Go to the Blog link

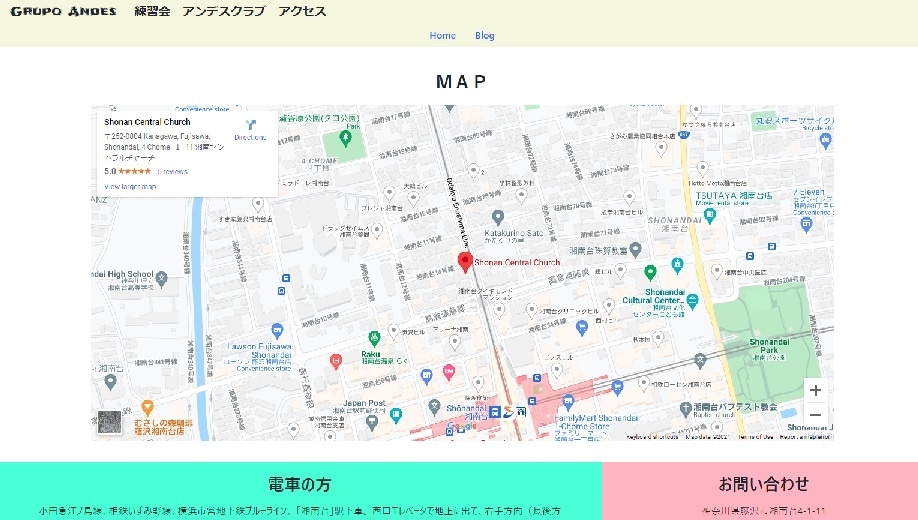pyautogui.click(x=485, y=35)
